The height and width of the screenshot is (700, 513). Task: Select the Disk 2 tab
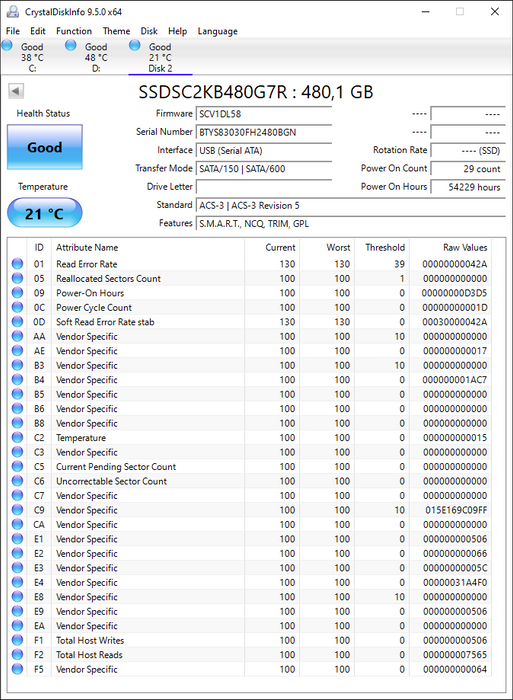click(x=160, y=57)
